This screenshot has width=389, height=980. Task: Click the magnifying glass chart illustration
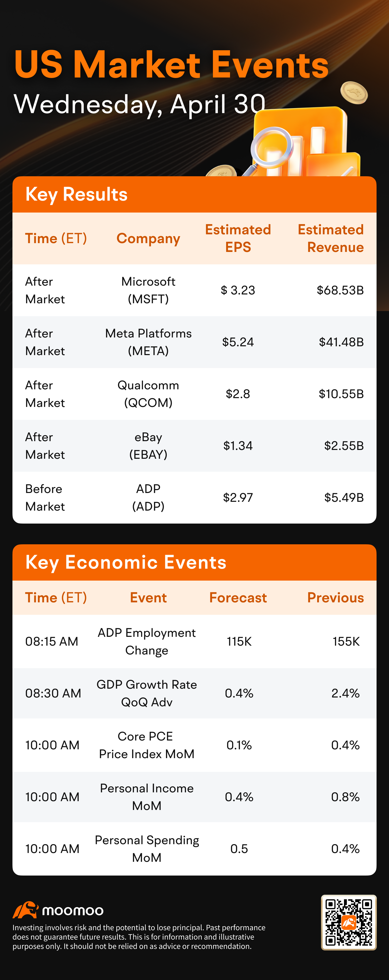pyautogui.click(x=304, y=143)
